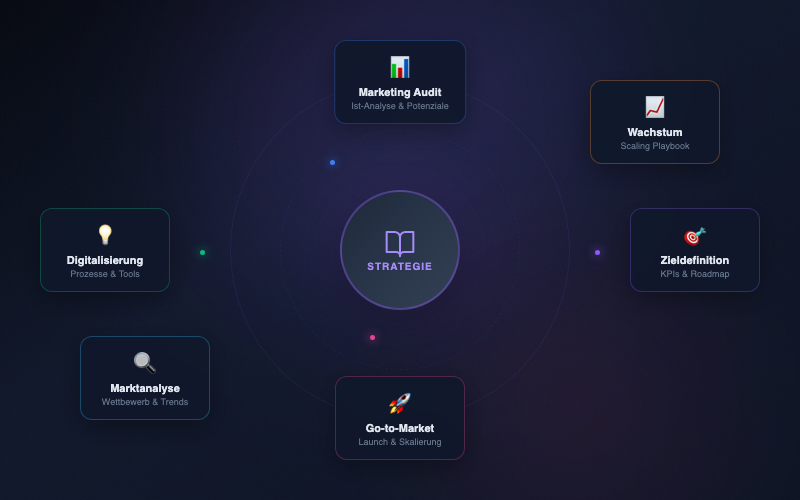Image resolution: width=800 pixels, height=500 pixels.
Task: Click the Digitalisierung title text
Action: coord(105,260)
